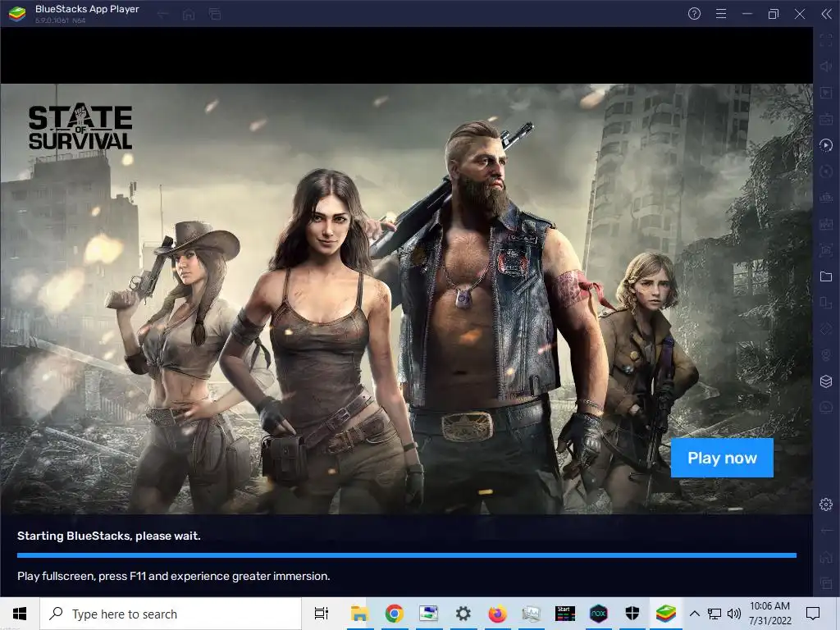Click the BlueStacks logo in title bar
Viewport: 840px width, 630px height.
coord(17,14)
